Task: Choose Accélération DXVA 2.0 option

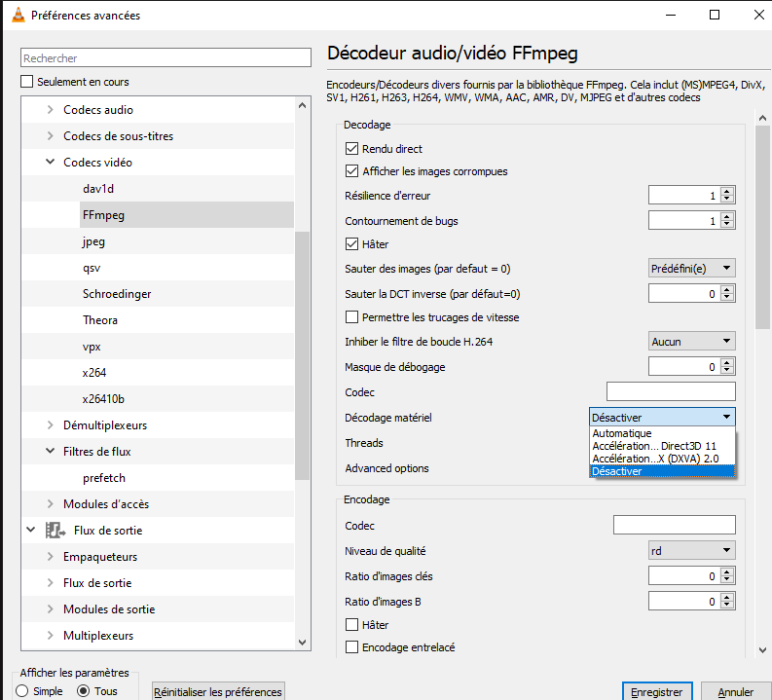Action: pos(662,459)
